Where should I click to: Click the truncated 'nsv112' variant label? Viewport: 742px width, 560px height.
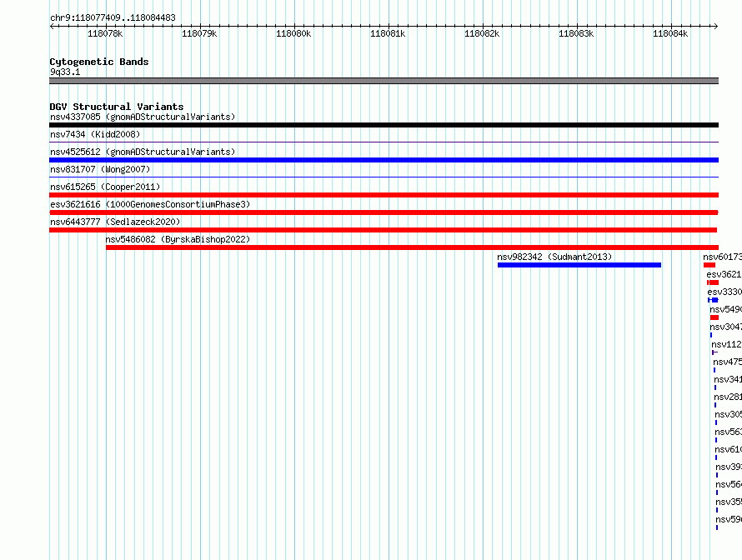727,344
